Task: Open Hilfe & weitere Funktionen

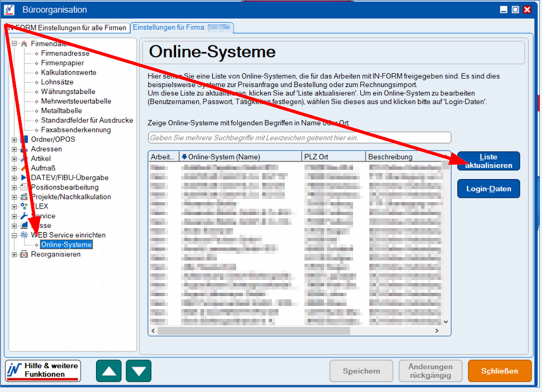Action: pyautogui.click(x=43, y=370)
